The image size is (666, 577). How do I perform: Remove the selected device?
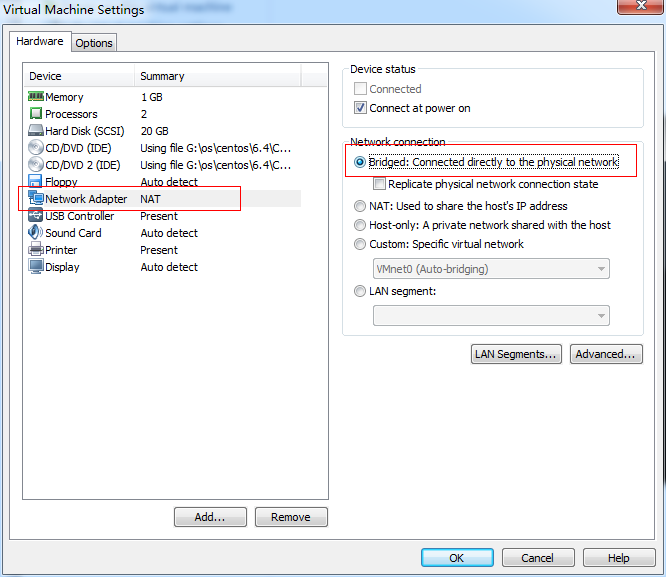click(291, 517)
